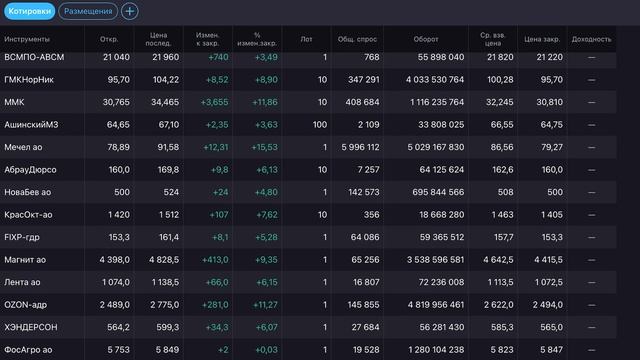Open the Магнит ао quote row
This screenshot has height=360, width=640.
point(308,260)
